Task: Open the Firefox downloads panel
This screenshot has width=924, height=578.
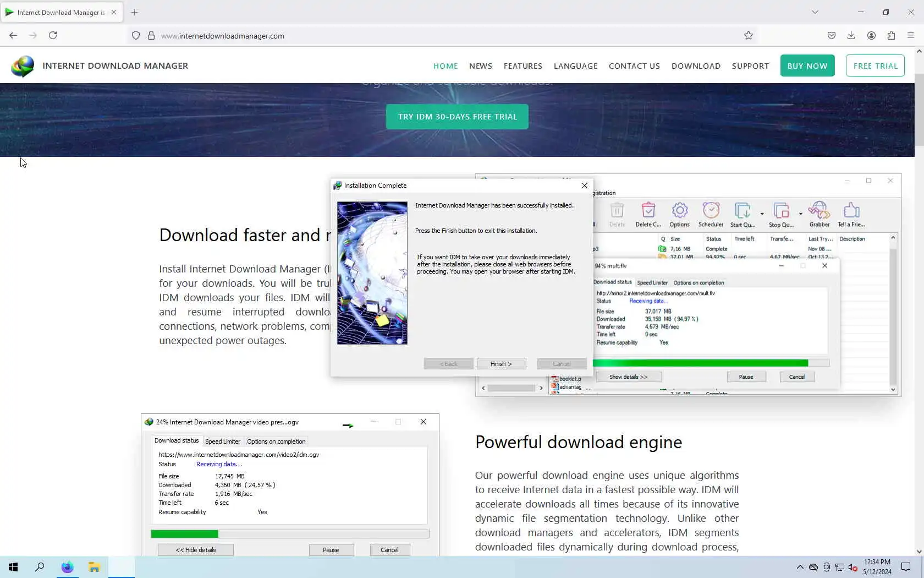Action: pyautogui.click(x=851, y=35)
